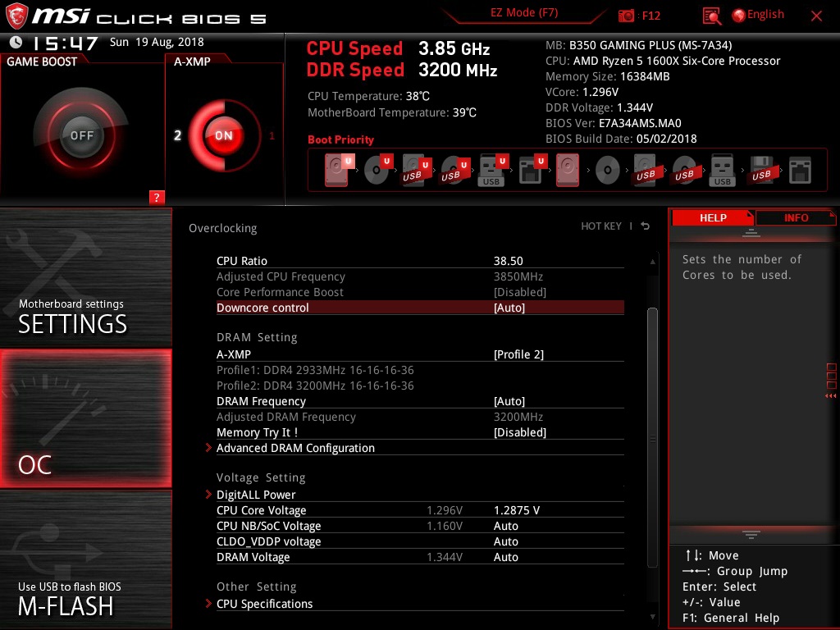This screenshot has height=630, width=840.
Task: Open the SETTINGS motherboard settings section
Action: [85, 277]
